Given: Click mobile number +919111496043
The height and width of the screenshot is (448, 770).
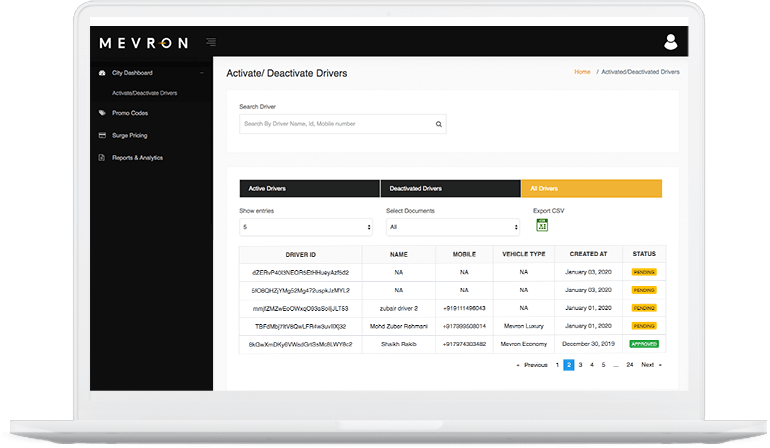Looking at the screenshot, I should click(x=464, y=308).
